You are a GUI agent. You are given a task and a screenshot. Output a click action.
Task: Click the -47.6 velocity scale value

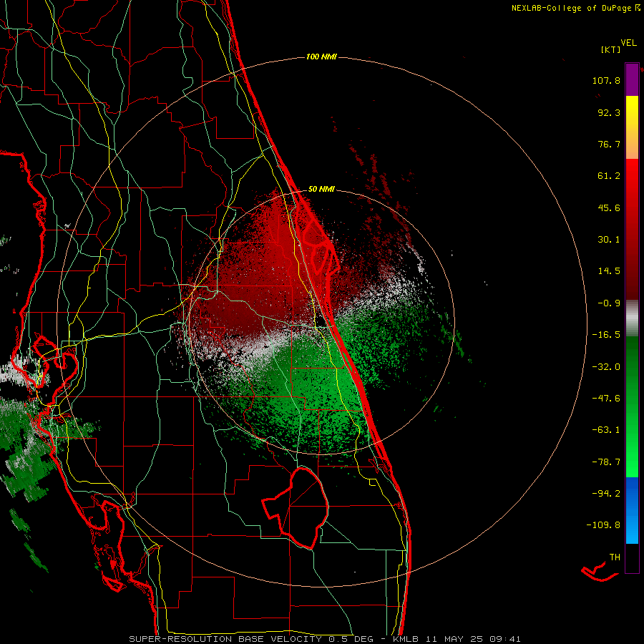606,399
